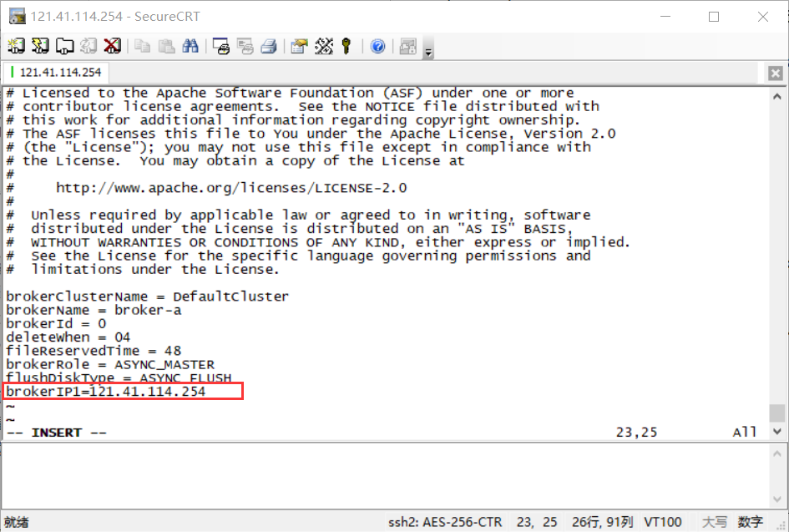Screen dimensions: 789x532
Task: Click the flushDiskType = ASYNC_FLUSH line
Action: tap(119, 377)
